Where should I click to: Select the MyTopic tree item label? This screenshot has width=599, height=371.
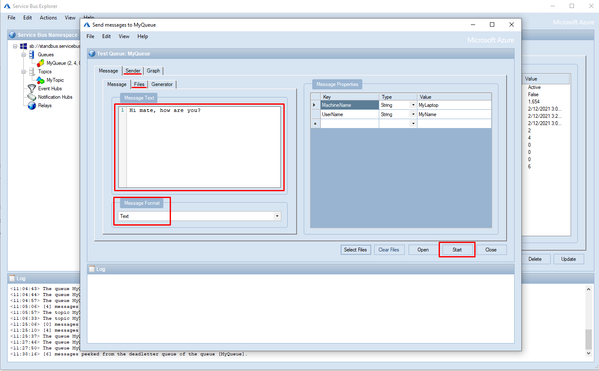tap(55, 80)
